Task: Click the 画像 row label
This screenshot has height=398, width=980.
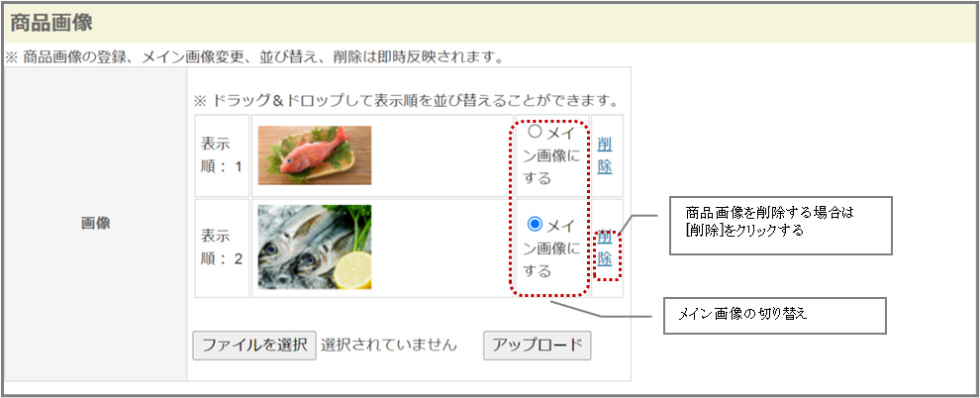Action: 96,224
